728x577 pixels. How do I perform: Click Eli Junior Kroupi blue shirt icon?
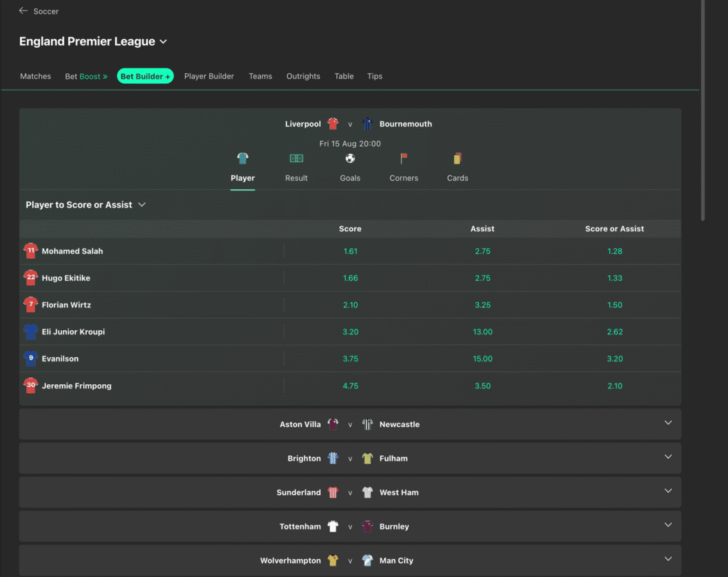[31, 332]
